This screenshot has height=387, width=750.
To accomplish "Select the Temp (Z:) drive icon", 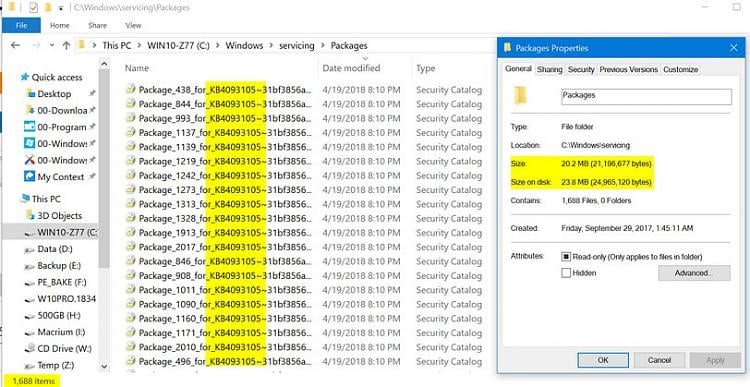I will point(30,365).
